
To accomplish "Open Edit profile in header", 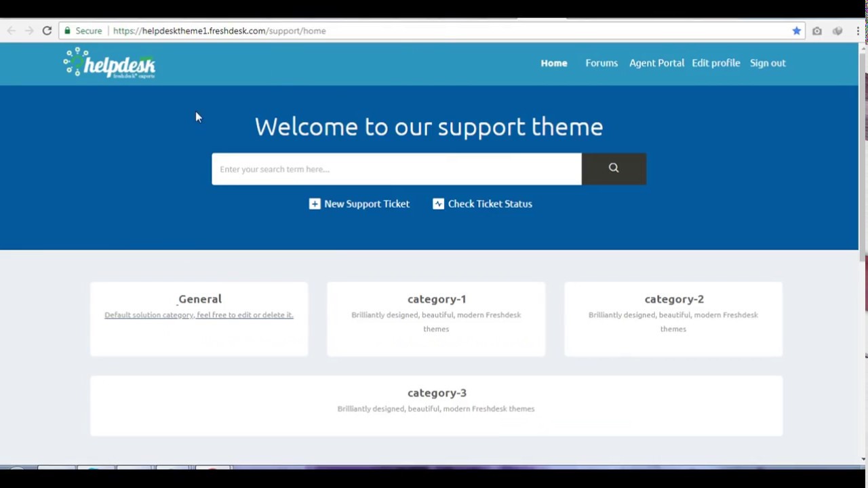I will pyautogui.click(x=716, y=63).
